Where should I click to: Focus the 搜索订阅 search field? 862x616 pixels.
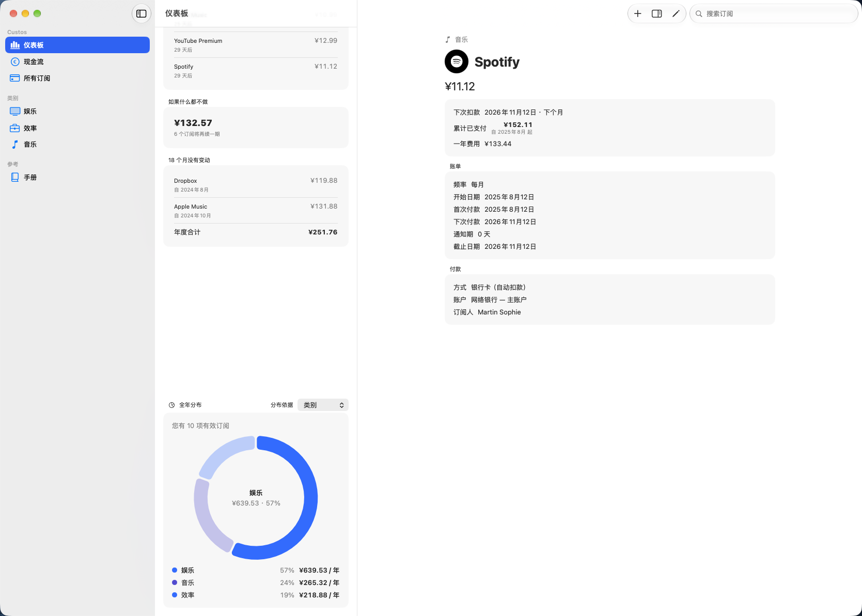[774, 14]
